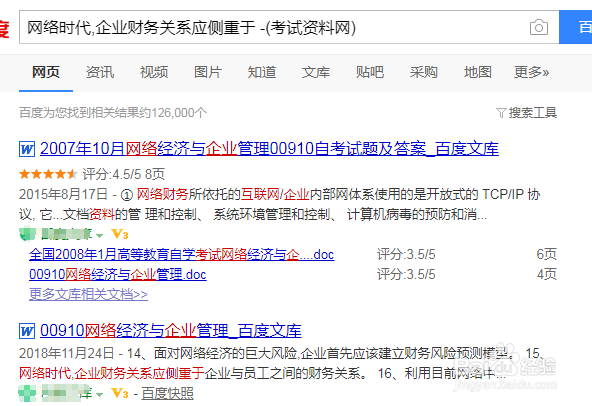Click Word icon beside the 00910网络经济与企业管理_百度文库 result
This screenshot has height=406, width=592.
27,331
